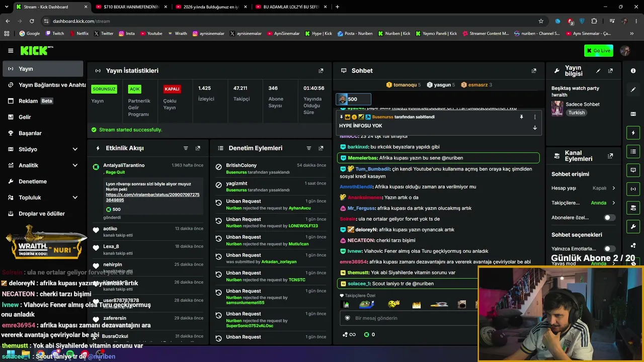Image resolution: width=644 pixels, height=362 pixels.
Task: Click the pin icon on pinned message
Action: pos(521,117)
